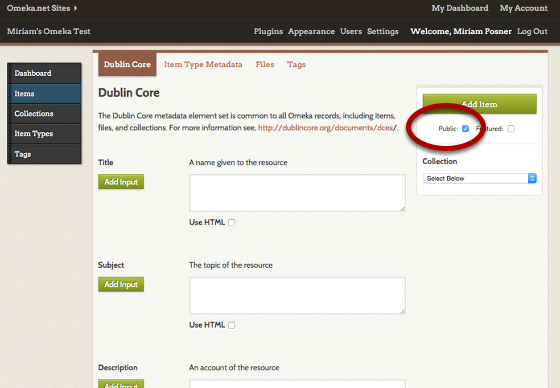Open Tags in the sidebar menu
Image resolution: width=560 pixels, height=388 pixels.
click(44, 154)
